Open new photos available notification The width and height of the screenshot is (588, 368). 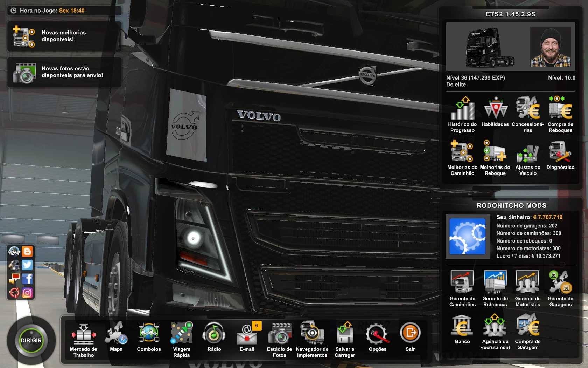(x=64, y=72)
